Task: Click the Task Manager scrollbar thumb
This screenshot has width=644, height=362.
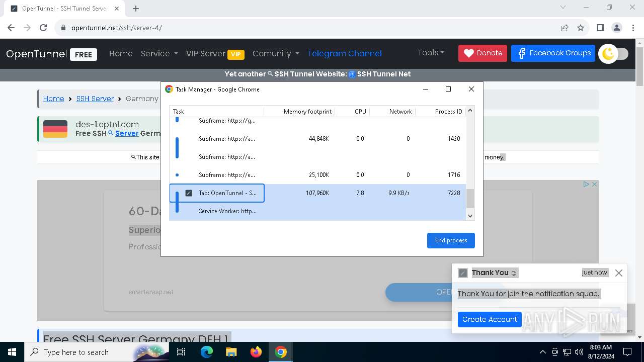Action: (x=470, y=199)
